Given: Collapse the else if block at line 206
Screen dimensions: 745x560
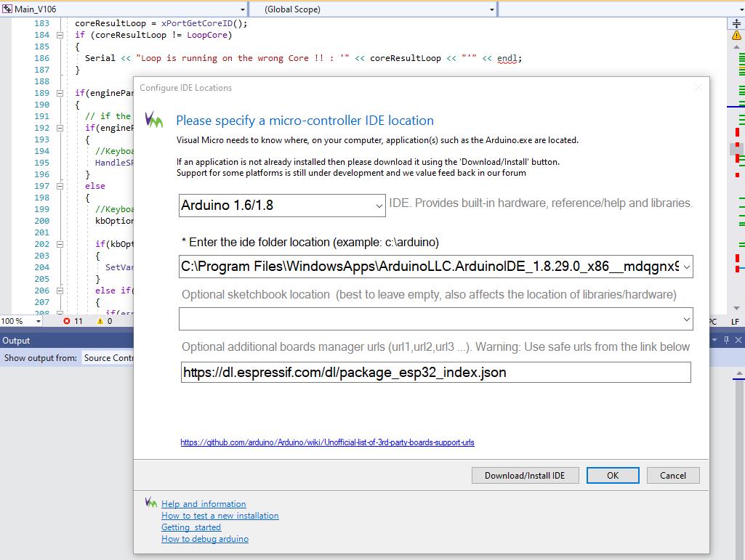Looking at the screenshot, I should click(x=60, y=291).
